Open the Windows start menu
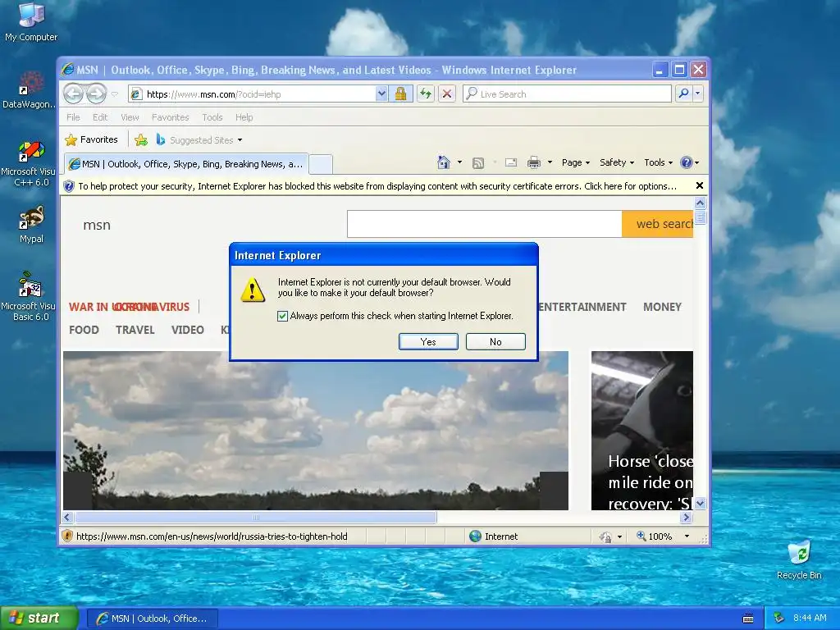This screenshot has height=630, width=840. (x=39, y=619)
